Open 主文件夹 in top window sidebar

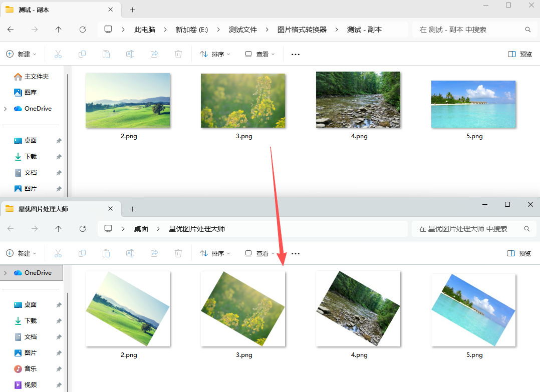[32, 77]
